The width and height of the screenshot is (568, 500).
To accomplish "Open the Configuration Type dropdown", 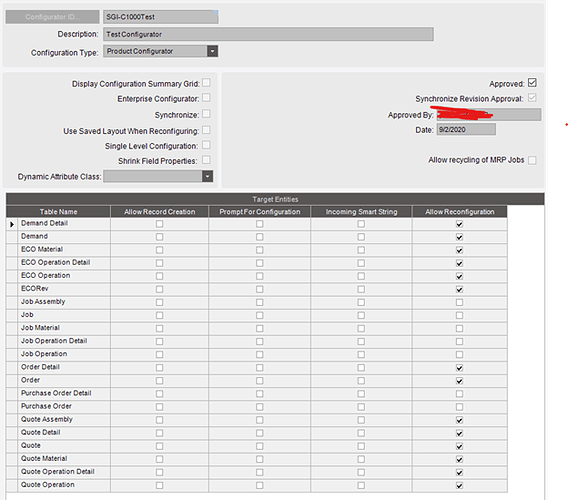I will click(x=212, y=51).
